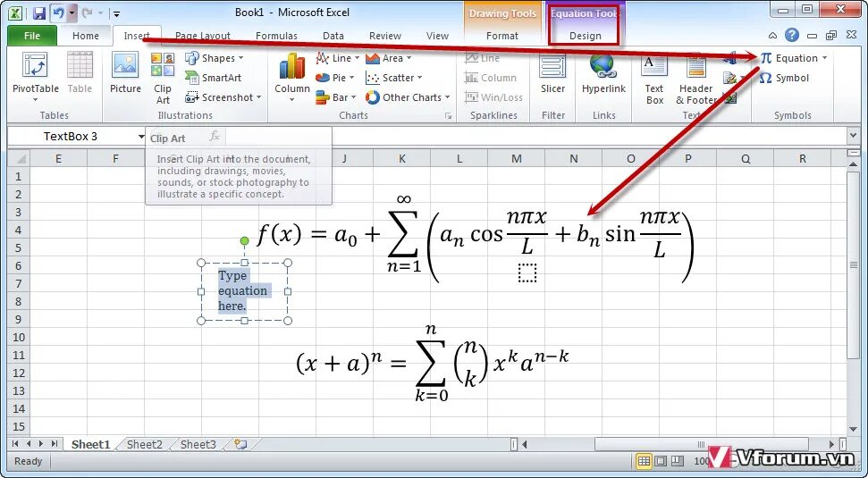
Task: Click the horizontal scrollbar right arrow
Action: click(x=831, y=444)
